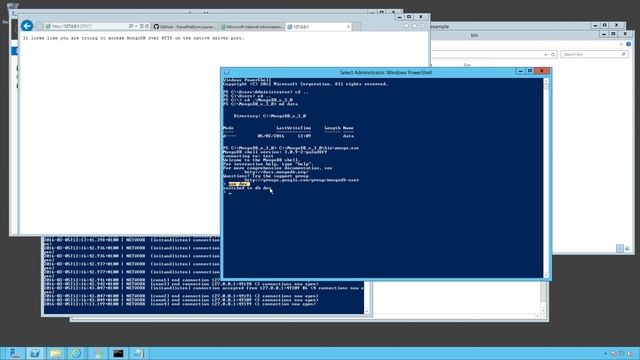Switch to the Microsoft Internet Information tab

coord(252,27)
